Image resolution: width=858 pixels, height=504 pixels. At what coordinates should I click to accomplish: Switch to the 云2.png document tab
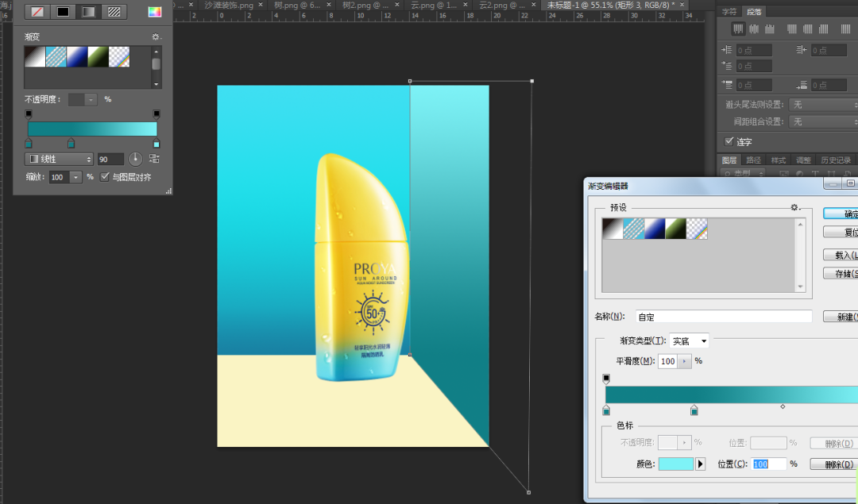click(502, 5)
